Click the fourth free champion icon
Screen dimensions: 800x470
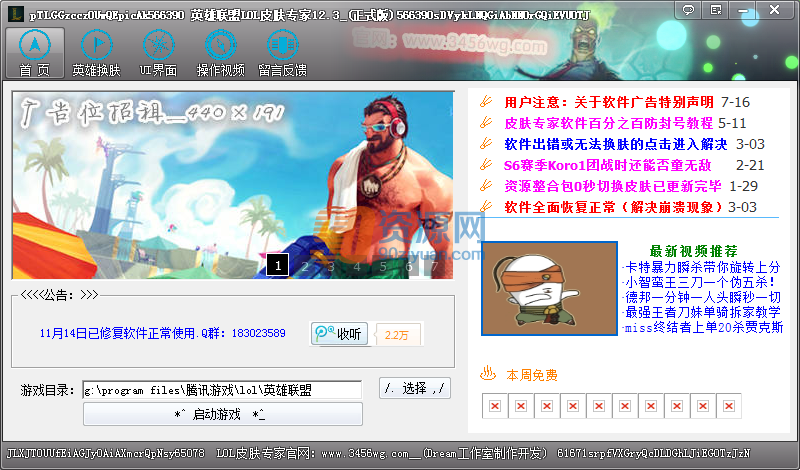[x=573, y=406]
